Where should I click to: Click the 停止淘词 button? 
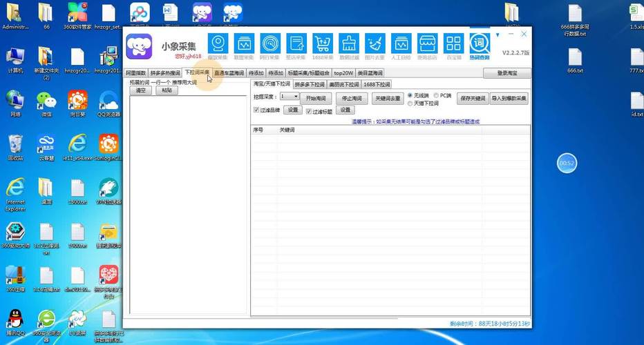point(352,99)
